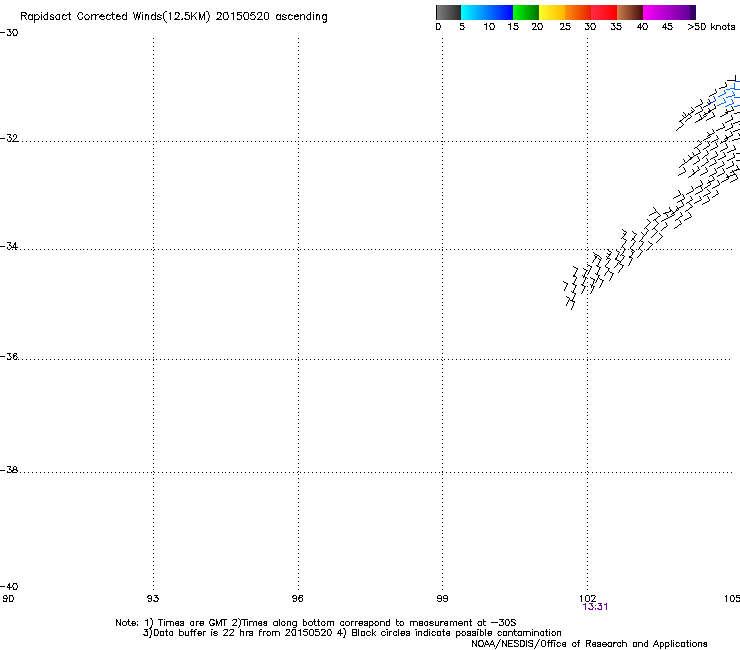Click the legend label '10'
Screen dimensions: 740x650
489,27
